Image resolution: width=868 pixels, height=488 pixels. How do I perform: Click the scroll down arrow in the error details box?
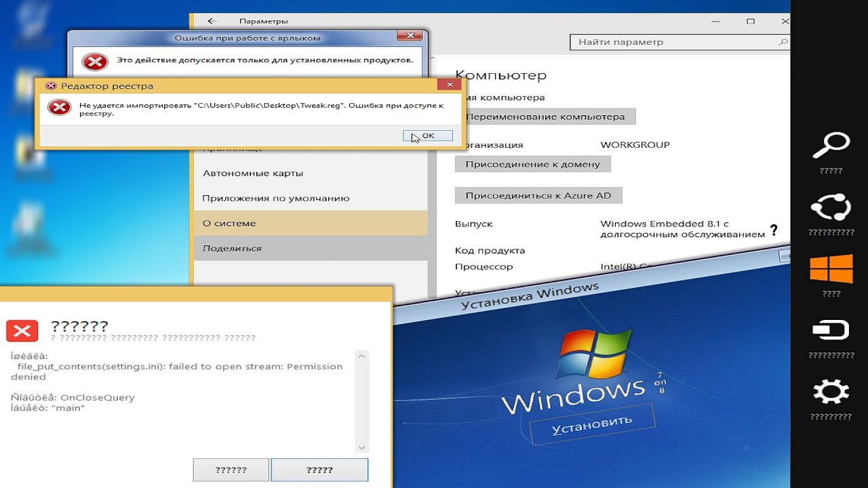click(361, 447)
